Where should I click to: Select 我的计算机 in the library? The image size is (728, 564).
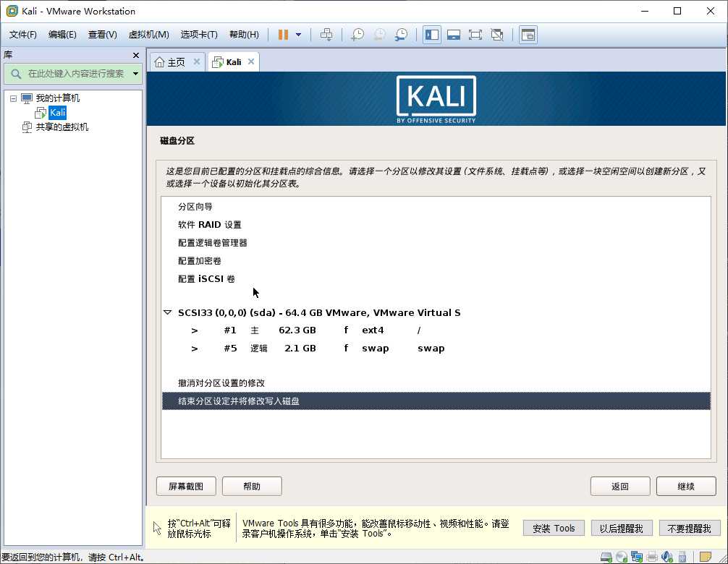(58, 98)
